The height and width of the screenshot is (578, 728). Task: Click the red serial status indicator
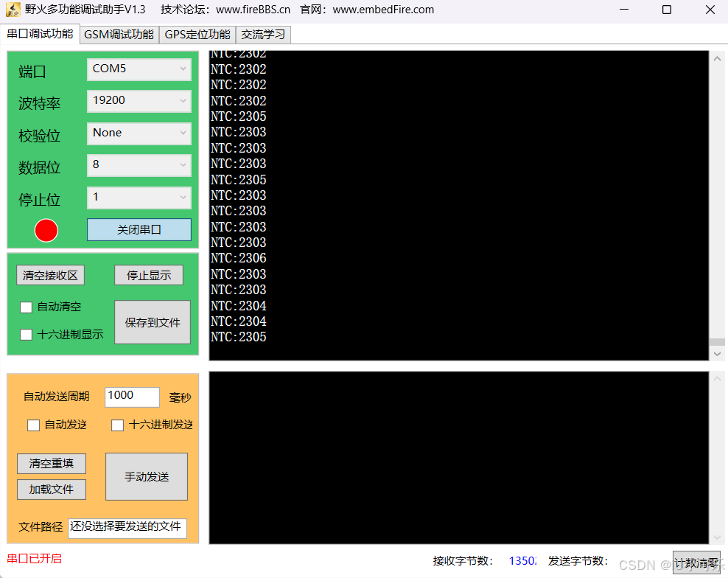click(46, 231)
